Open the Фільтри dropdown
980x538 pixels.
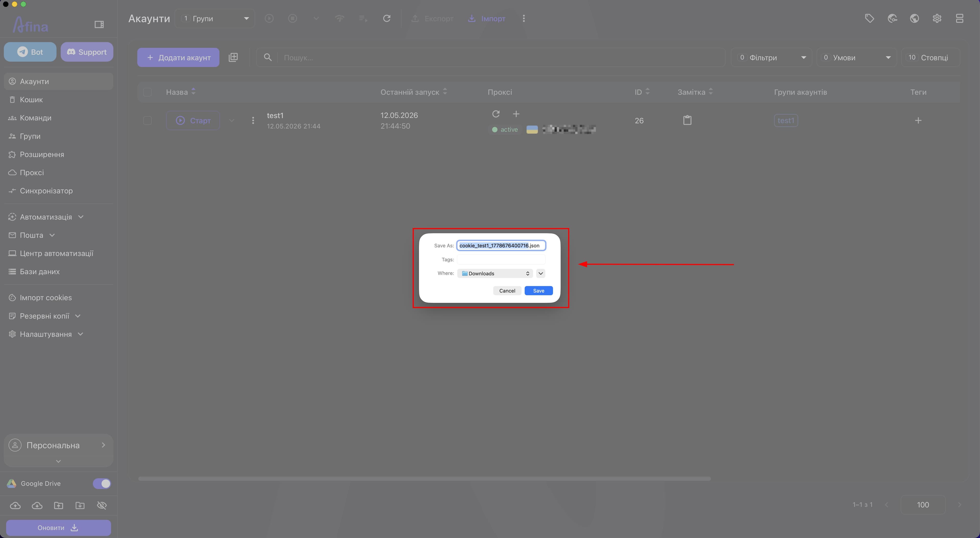click(x=771, y=57)
